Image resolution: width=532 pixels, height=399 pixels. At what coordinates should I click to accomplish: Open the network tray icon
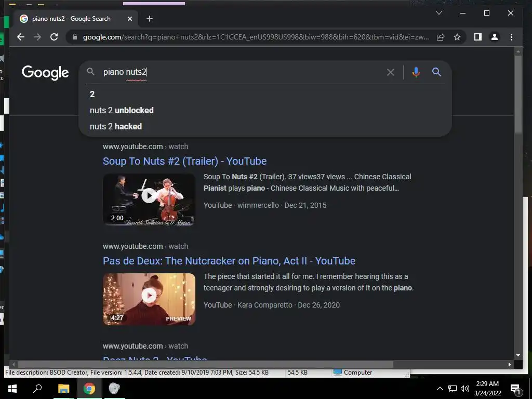(453, 389)
